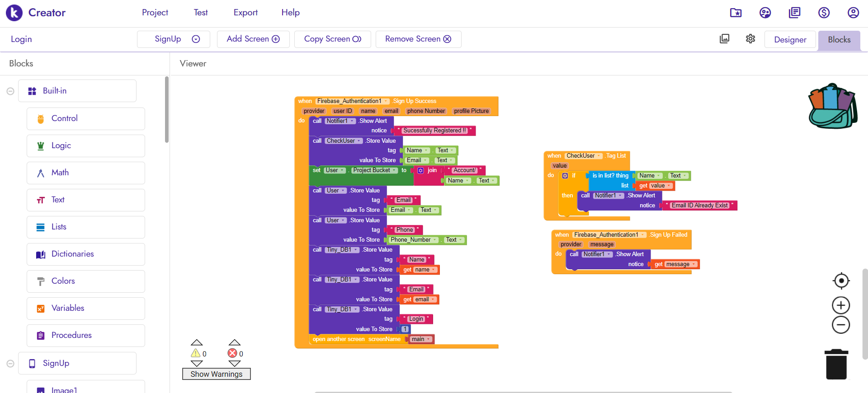
Task: Click the Add Screen button
Action: click(x=253, y=39)
